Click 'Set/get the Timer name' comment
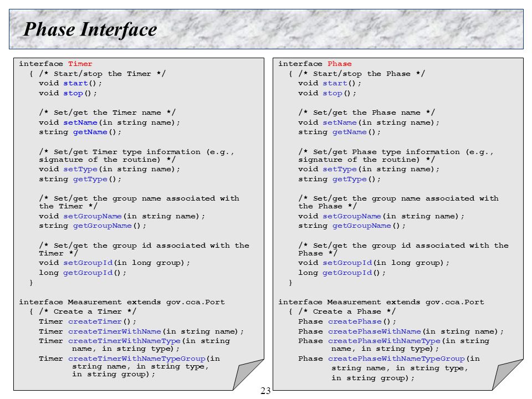Screen dimensions: 532x399 point(107,112)
